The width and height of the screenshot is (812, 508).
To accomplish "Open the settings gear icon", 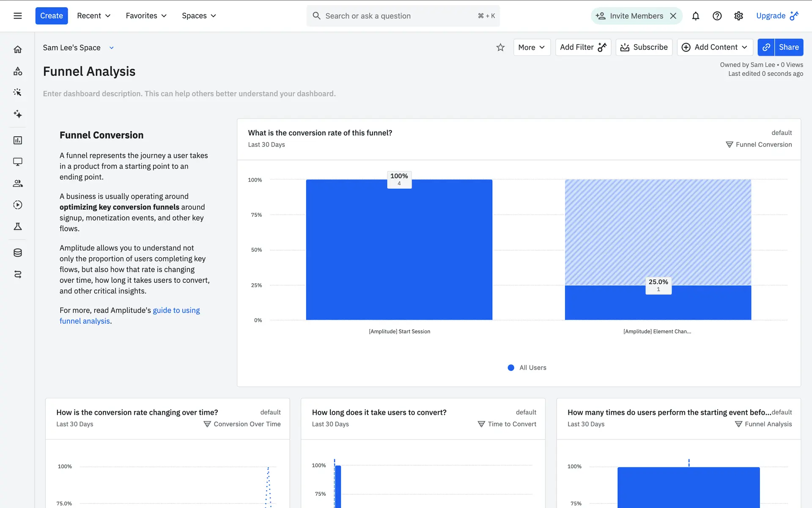I will click(x=738, y=16).
